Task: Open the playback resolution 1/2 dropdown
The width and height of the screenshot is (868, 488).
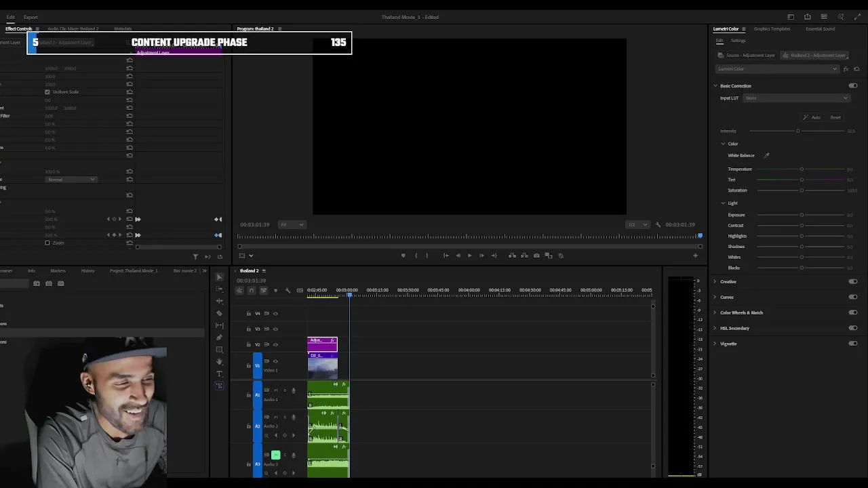Action: click(637, 224)
